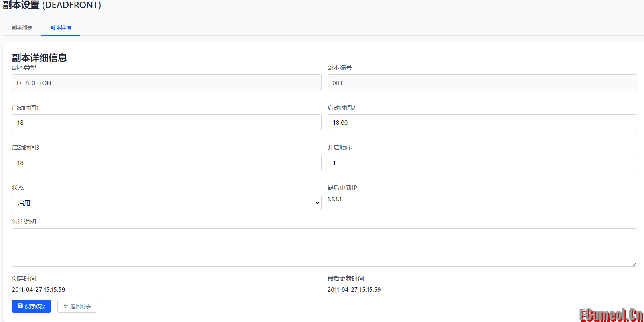Click the ECumeol.Cn watermark logo
Screen dimensions: 644x322
pyautogui.click(x=611, y=315)
